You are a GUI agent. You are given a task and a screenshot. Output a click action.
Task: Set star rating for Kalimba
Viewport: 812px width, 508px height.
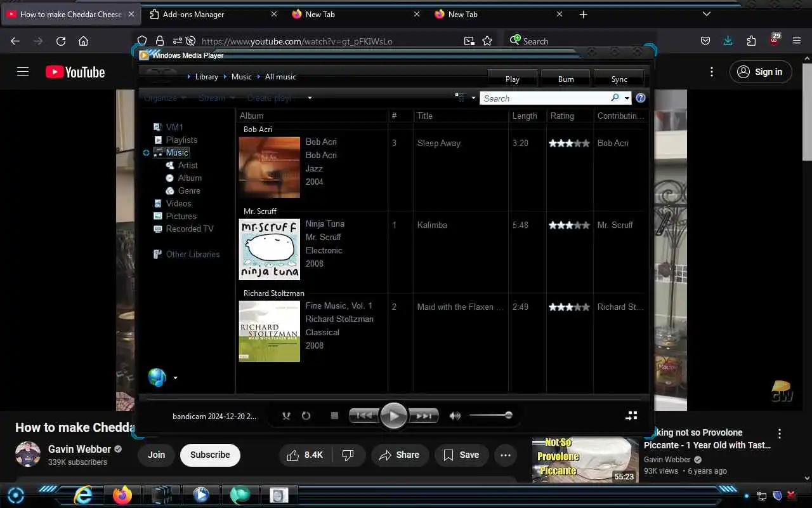tap(569, 225)
